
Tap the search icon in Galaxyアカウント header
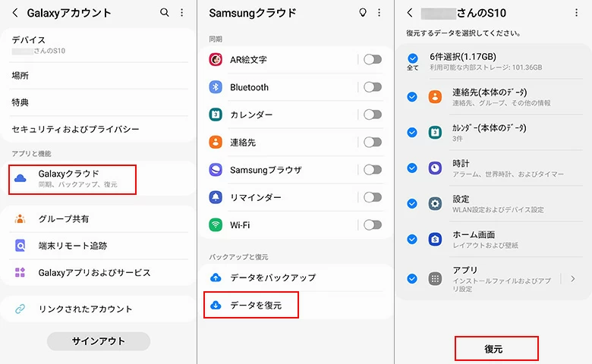pyautogui.click(x=165, y=13)
